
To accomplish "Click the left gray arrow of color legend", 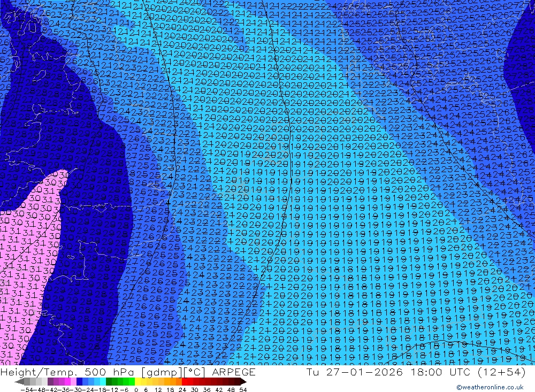I will [x=19, y=382].
